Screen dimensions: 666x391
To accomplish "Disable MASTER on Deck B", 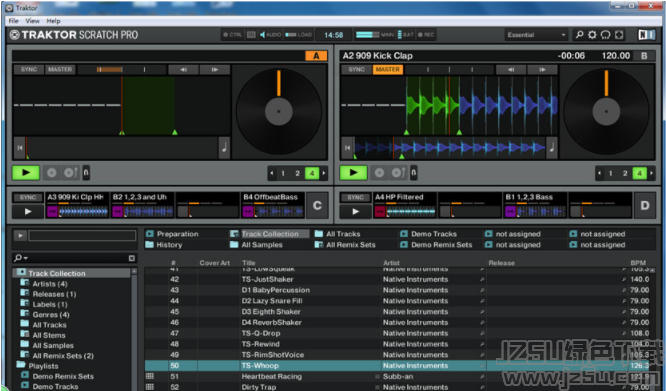I will pos(387,69).
